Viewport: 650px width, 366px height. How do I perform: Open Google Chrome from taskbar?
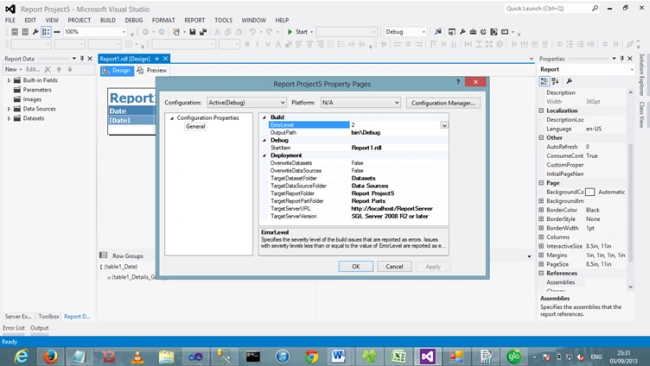tap(312, 356)
